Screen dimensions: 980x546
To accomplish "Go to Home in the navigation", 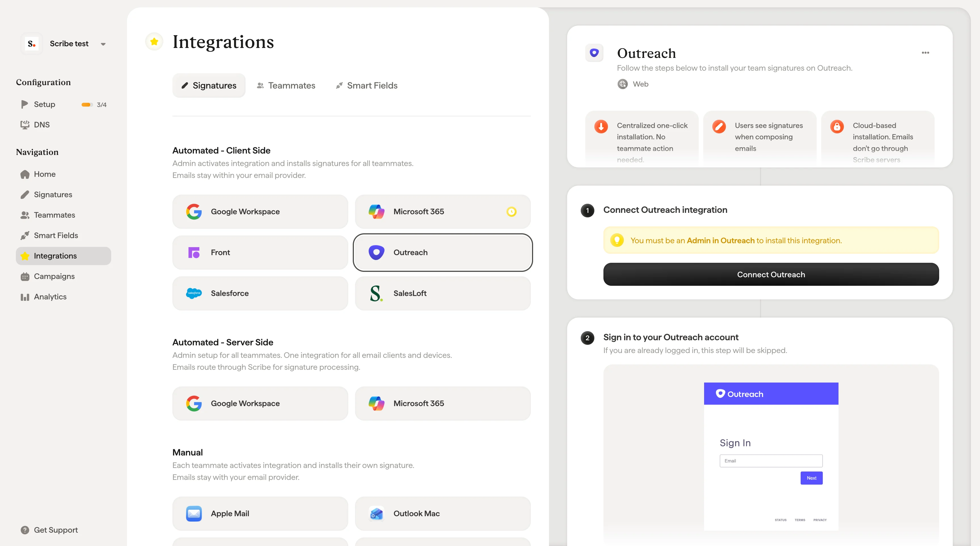I will pyautogui.click(x=64, y=174).
